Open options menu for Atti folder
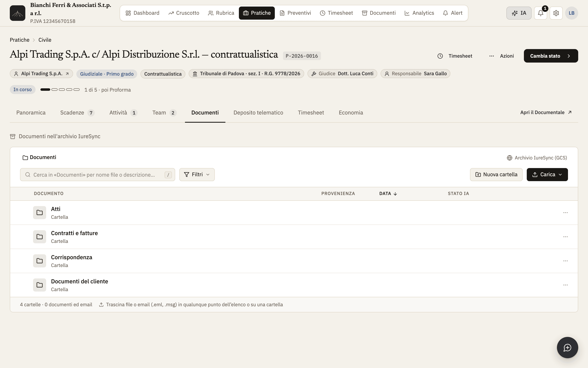The image size is (588, 368). [565, 213]
